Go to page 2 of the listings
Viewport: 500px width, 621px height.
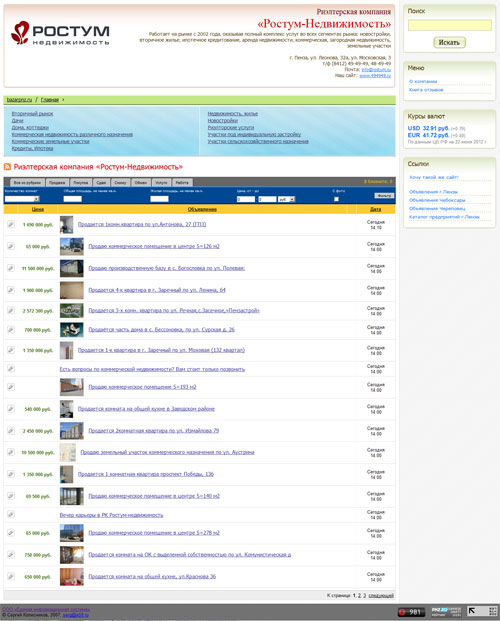[x=359, y=595]
